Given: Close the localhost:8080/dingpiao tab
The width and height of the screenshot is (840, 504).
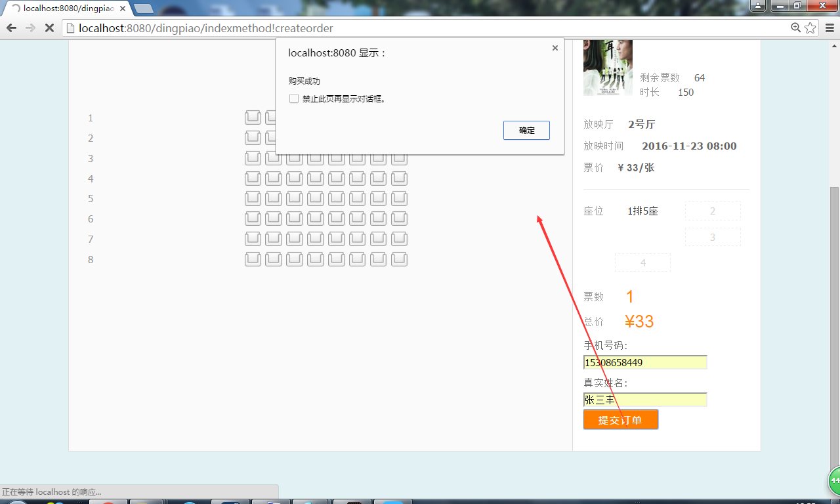Looking at the screenshot, I should pos(123,9).
